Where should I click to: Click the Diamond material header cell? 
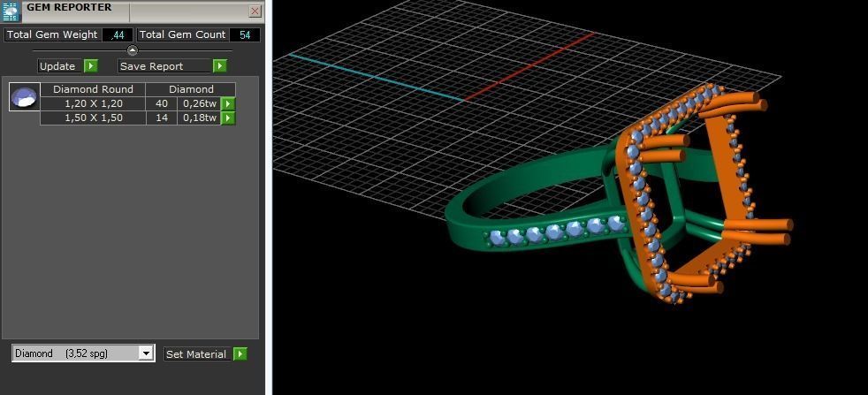pyautogui.click(x=191, y=89)
